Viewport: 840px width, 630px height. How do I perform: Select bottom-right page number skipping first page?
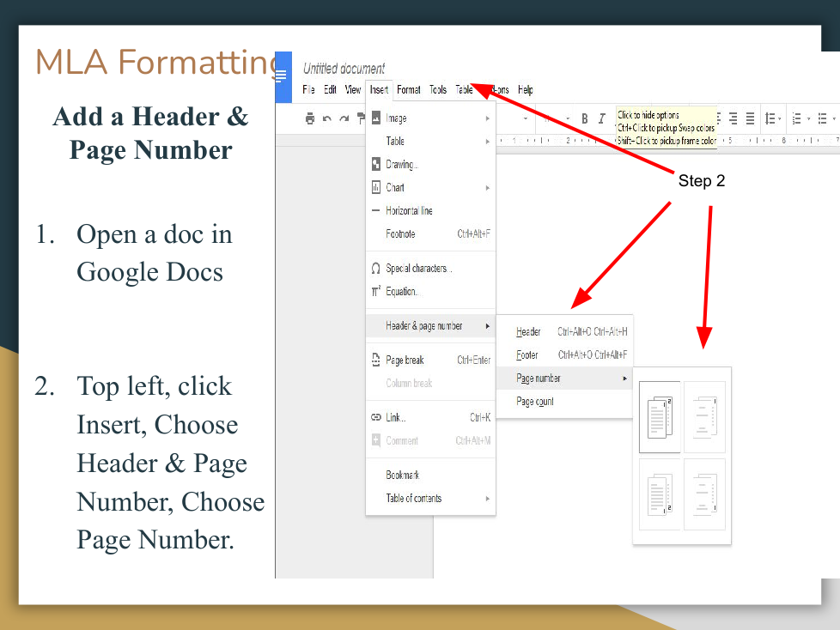(x=704, y=494)
